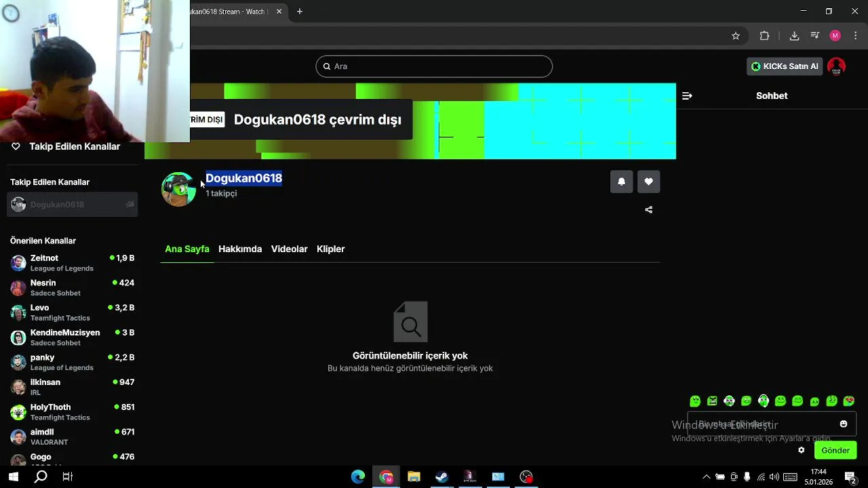The width and height of the screenshot is (868, 488).
Task: Bookmark this page with the star icon
Action: coord(736,36)
